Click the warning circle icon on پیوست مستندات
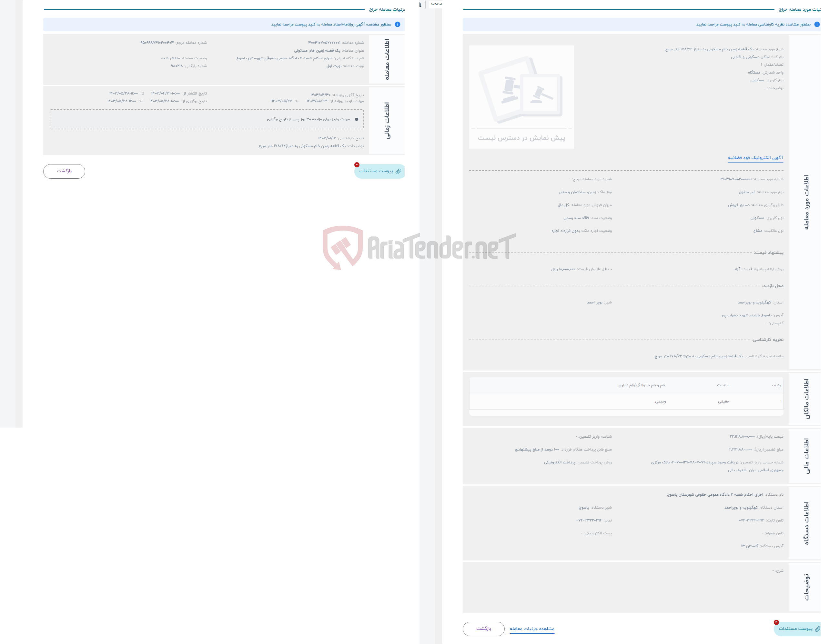This screenshot has height=644, width=839. 357,164
